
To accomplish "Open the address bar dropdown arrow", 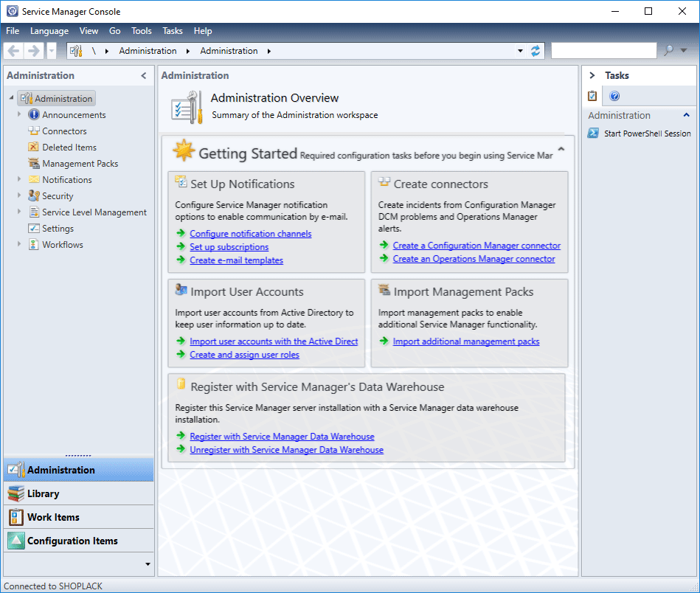I will click(520, 51).
